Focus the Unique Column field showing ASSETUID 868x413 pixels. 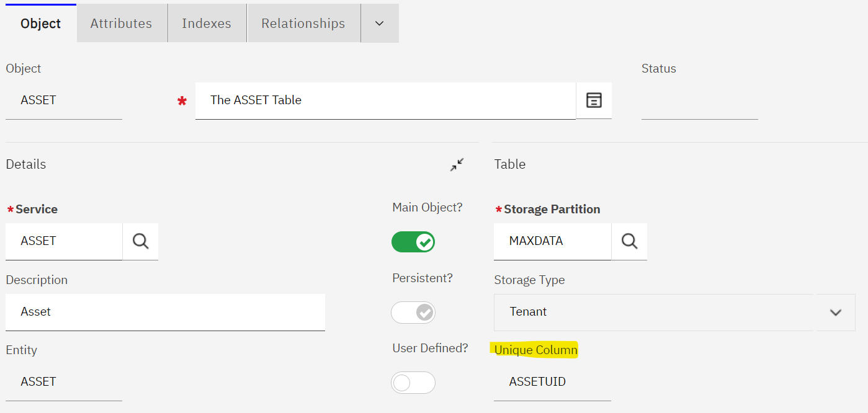(551, 381)
